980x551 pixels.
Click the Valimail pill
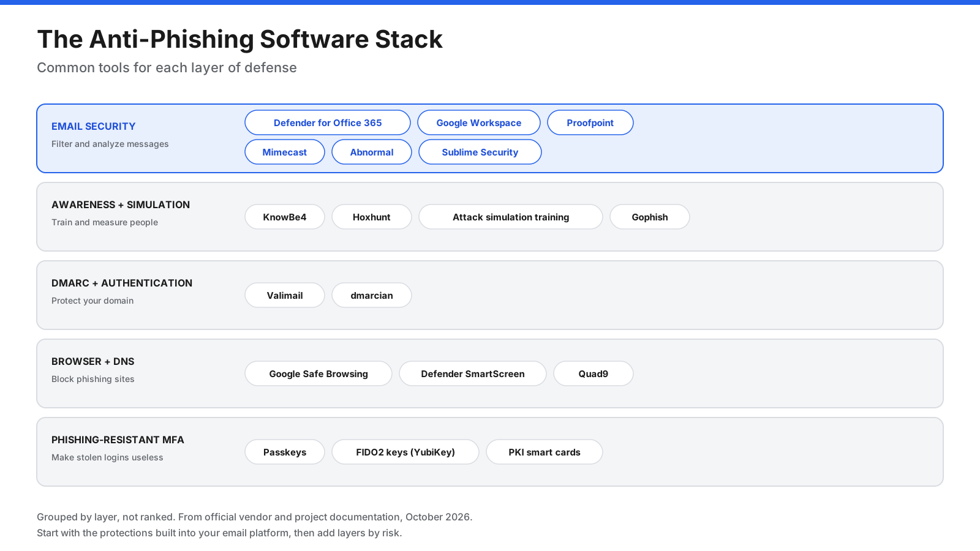tap(285, 295)
